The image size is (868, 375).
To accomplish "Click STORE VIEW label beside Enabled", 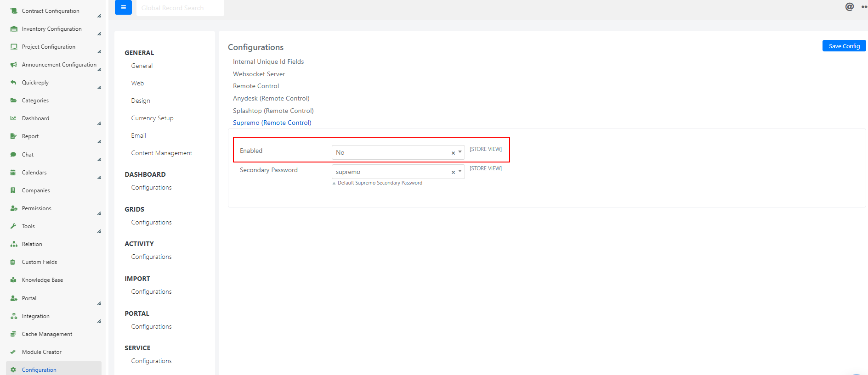I will coord(486,149).
